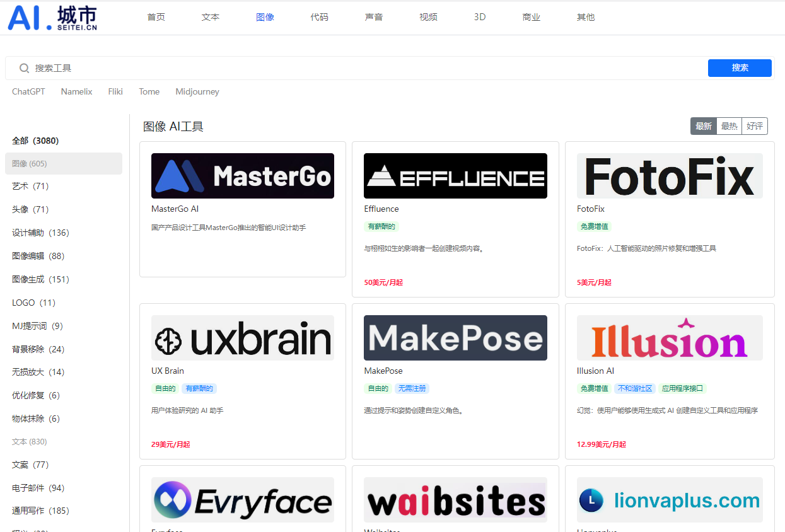Open the 3D navigation tab
This screenshot has width=785, height=532.
(480, 17)
